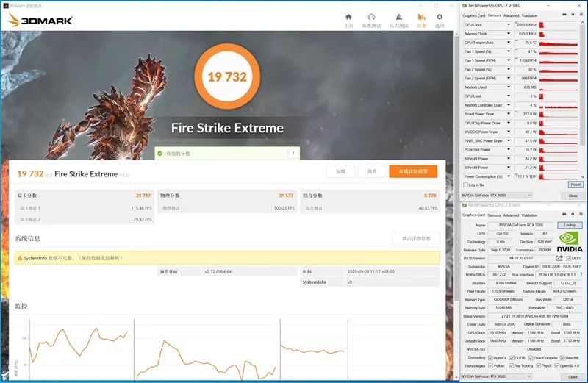Toggle the Vulkan checkbox
Viewport: 588px width, 383px height.
point(490,366)
